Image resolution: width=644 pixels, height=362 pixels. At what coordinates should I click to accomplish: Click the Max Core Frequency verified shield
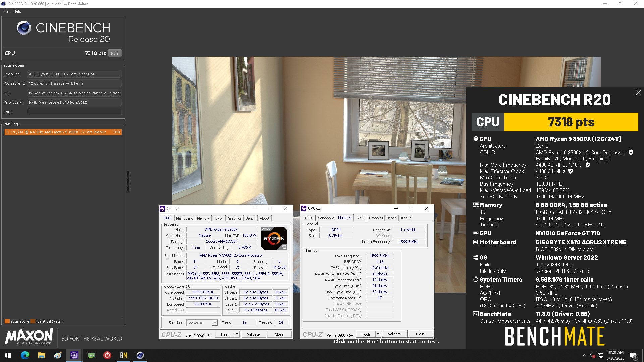point(588,165)
